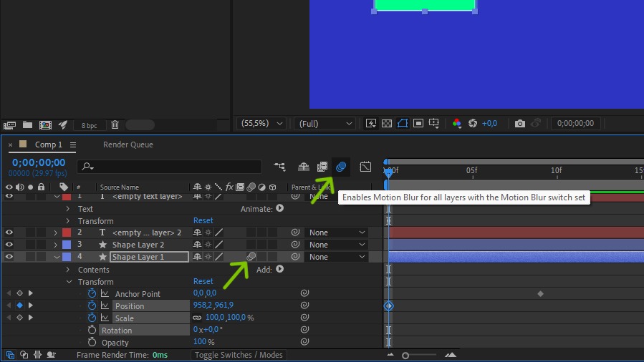
Task: Hide Shape Layer 1
Action: [x=9, y=257]
